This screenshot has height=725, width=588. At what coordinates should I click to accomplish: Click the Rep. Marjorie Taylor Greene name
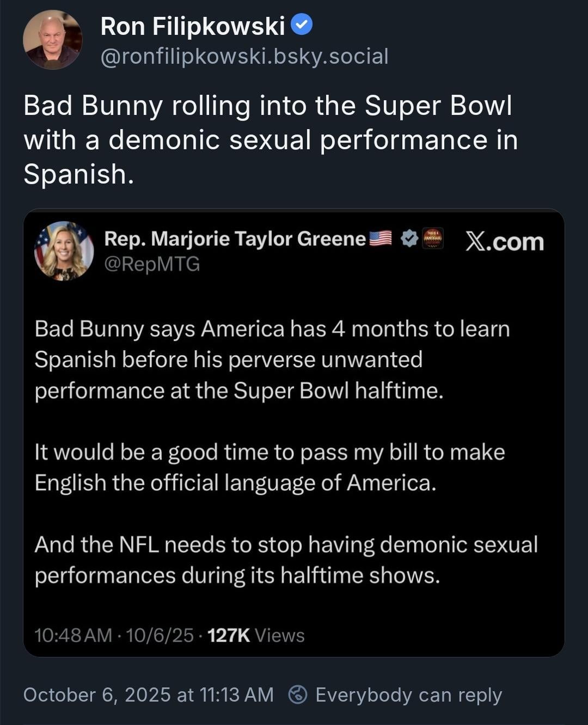pos(235,239)
